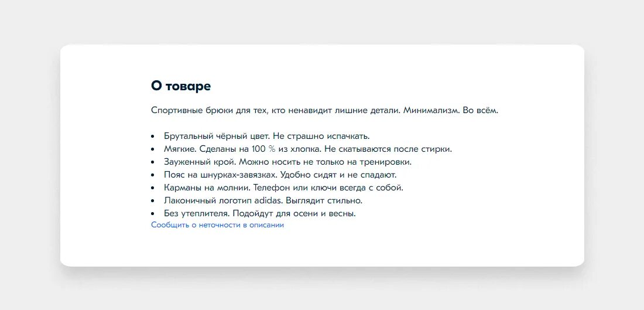The height and width of the screenshot is (310, 644).
Task: Click the bullet dot before 'Карманы на молнии'
Action: (x=153, y=188)
